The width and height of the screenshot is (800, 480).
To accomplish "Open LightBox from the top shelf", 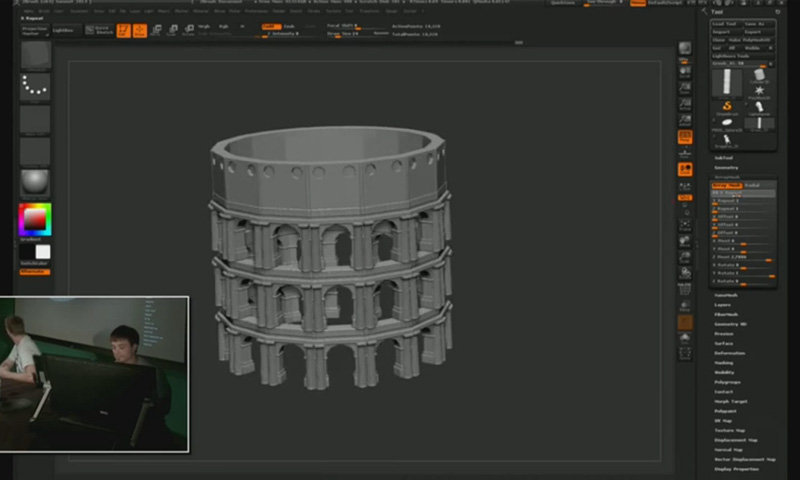I will [67, 31].
